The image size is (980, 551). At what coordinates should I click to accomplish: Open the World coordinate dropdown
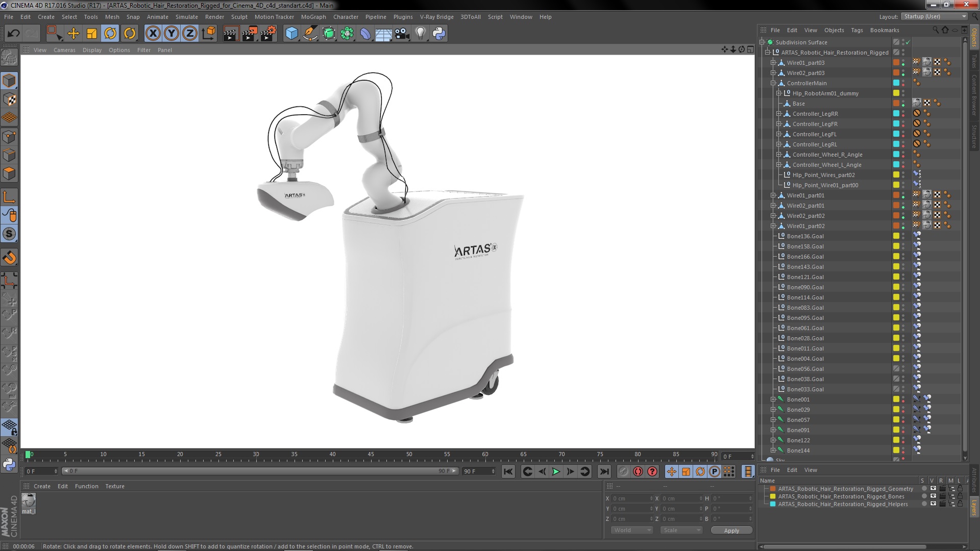click(x=632, y=530)
